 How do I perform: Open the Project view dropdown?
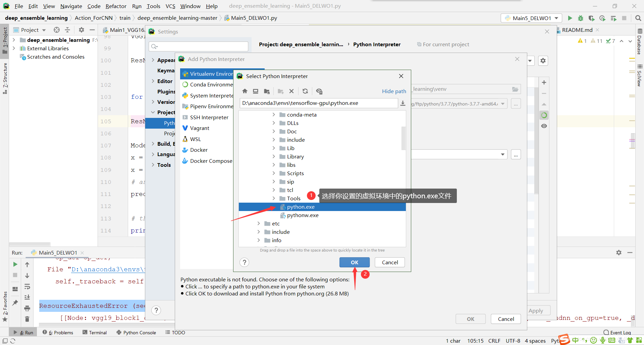click(x=44, y=30)
